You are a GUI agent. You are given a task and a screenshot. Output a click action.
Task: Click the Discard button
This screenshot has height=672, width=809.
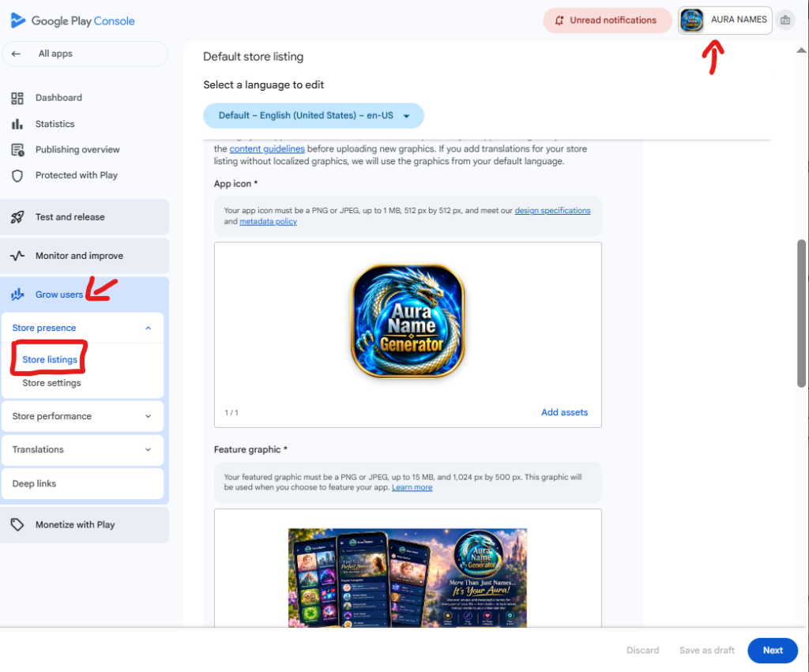pyautogui.click(x=643, y=651)
